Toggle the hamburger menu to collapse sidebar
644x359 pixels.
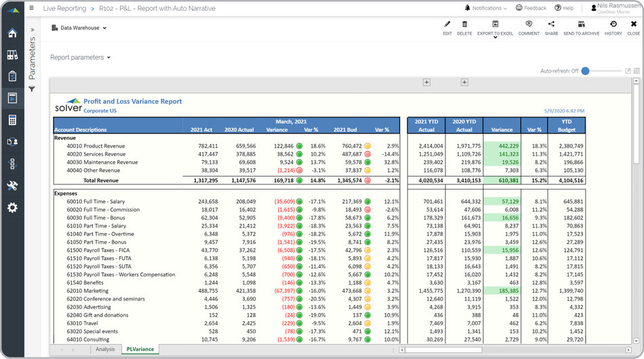pos(32,8)
